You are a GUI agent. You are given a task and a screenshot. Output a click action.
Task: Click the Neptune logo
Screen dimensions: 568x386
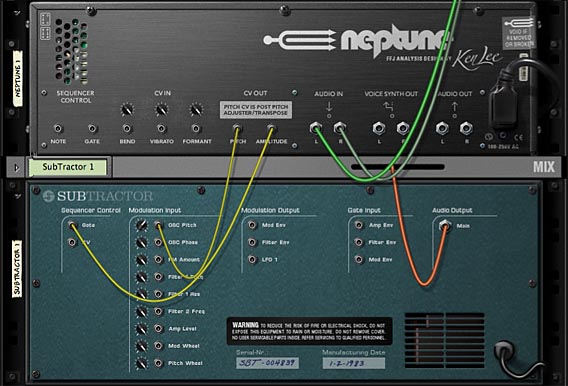point(357,41)
